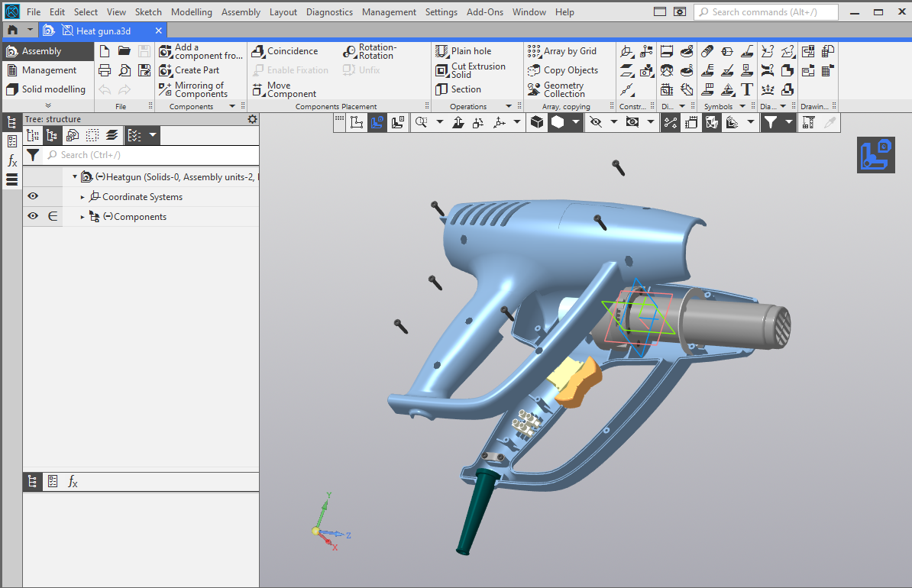Click the zoom window magnifier icon
The height and width of the screenshot is (588, 912).
(421, 122)
